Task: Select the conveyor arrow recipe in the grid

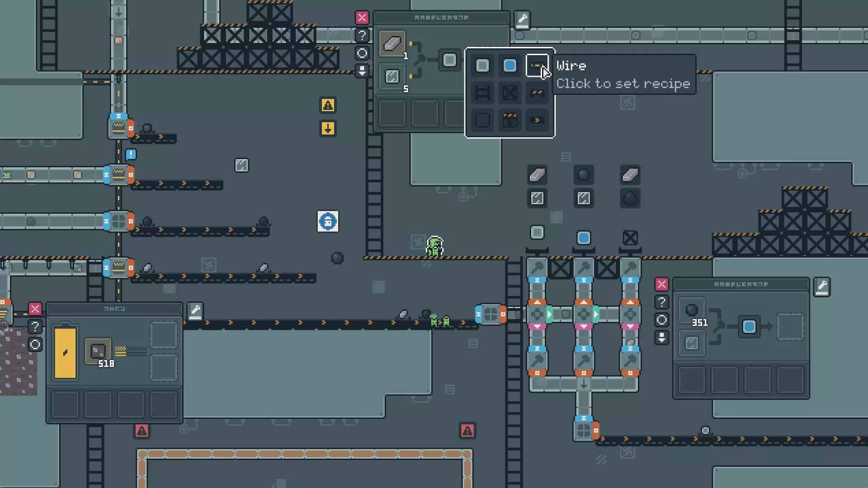Action: click(537, 120)
